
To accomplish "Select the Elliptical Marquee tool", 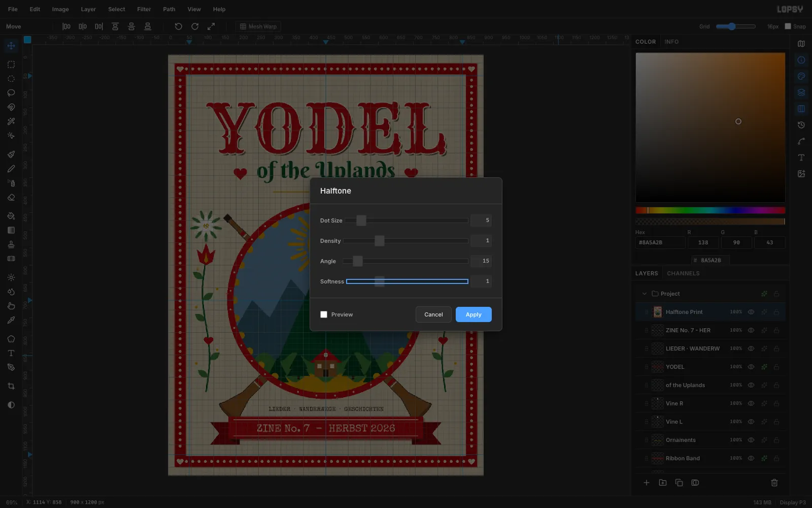I will coord(11,79).
